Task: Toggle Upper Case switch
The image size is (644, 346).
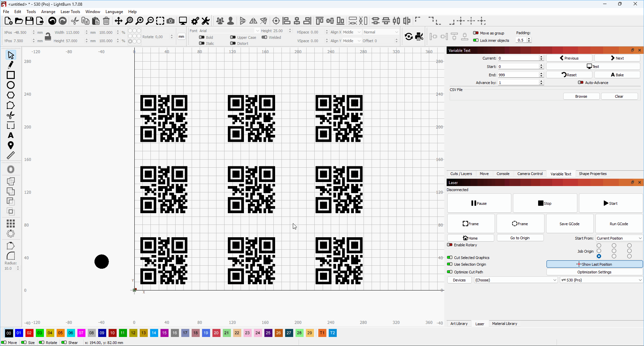Action: pyautogui.click(x=233, y=37)
